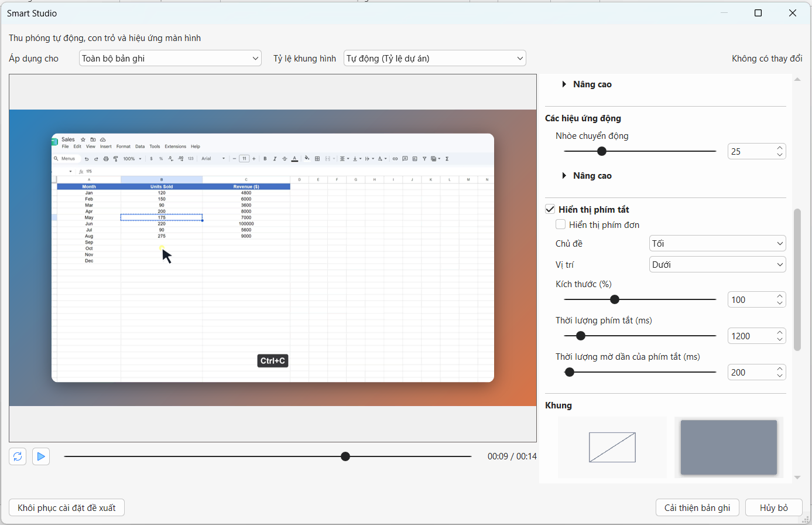
Task: Click Khôi phục cài đặt đề xuất button
Action: 67,507
